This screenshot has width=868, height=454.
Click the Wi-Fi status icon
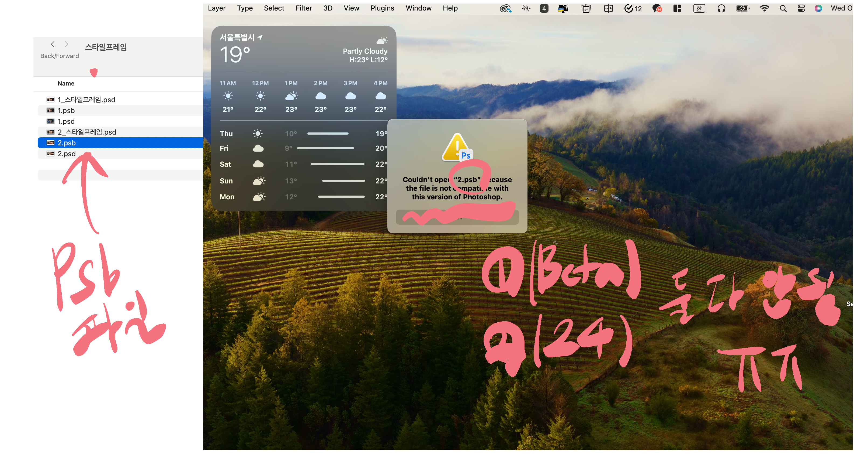pos(764,8)
